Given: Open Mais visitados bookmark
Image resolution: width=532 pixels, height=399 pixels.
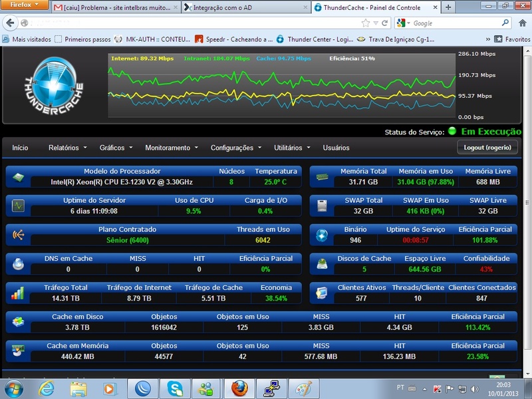Looking at the screenshot, I should [x=27, y=39].
